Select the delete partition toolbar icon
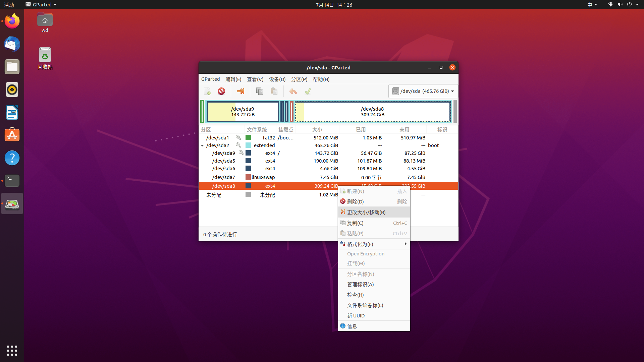 pyautogui.click(x=221, y=91)
